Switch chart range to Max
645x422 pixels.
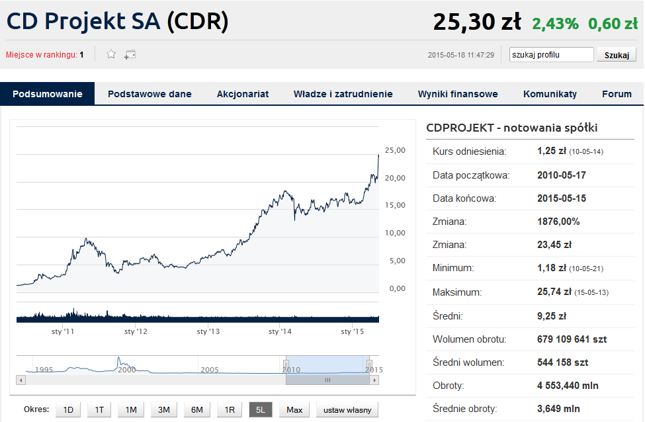coord(294,410)
